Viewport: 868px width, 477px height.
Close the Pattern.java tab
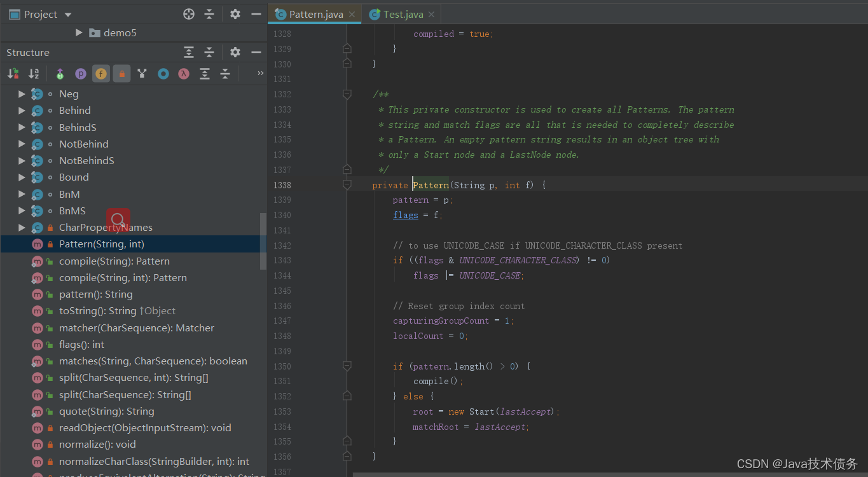352,15
